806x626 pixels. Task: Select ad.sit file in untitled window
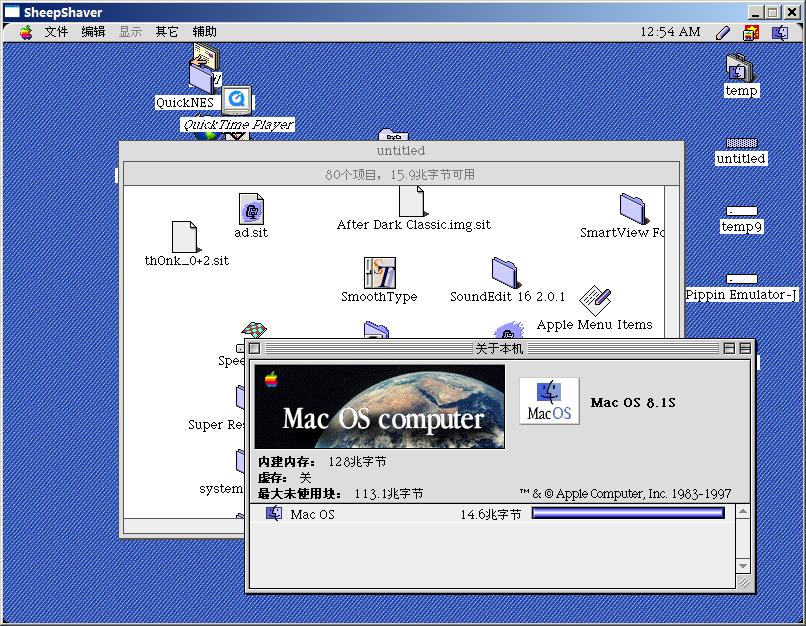(251, 209)
